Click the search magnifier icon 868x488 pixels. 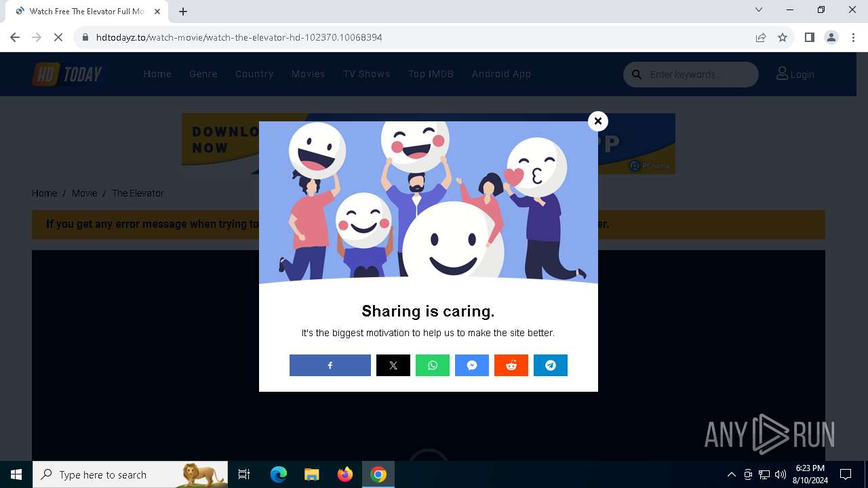(637, 75)
